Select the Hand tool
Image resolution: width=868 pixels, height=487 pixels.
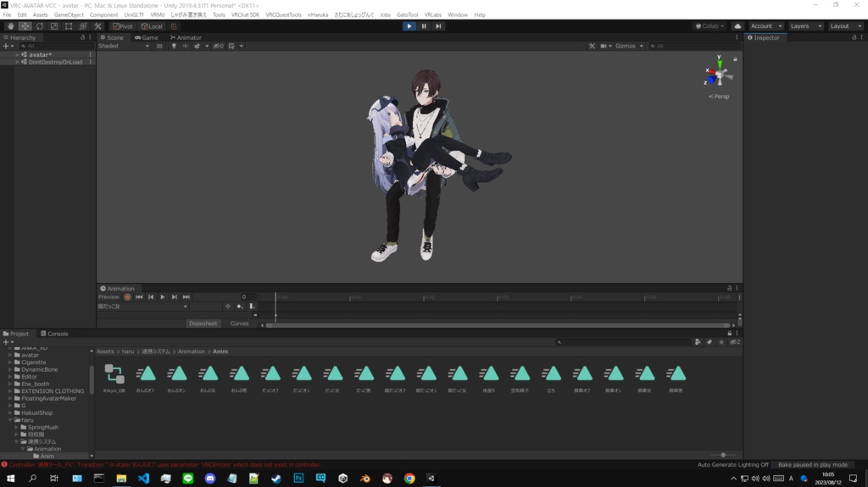click(10, 26)
